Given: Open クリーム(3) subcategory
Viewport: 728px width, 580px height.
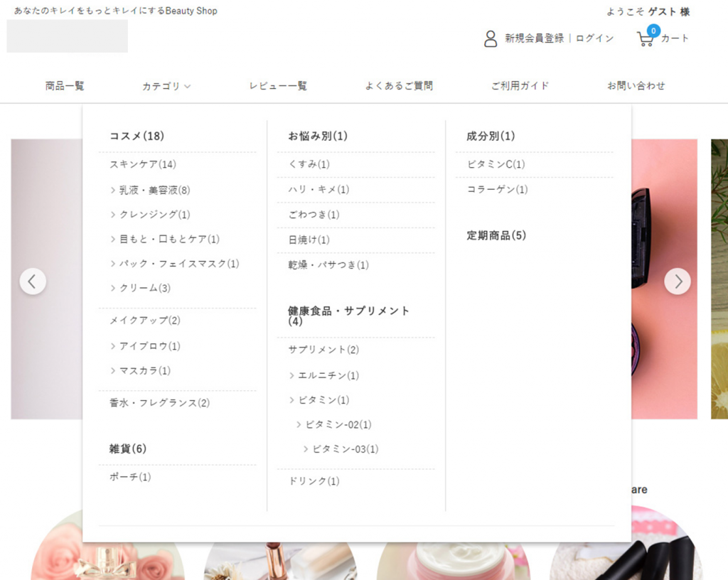Looking at the screenshot, I should 145,289.
